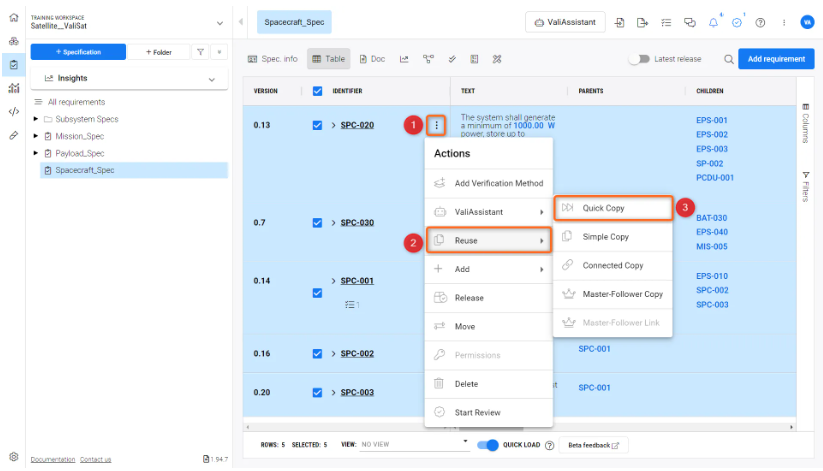Image resolution: width=823 pixels, height=471 pixels.
Task: Expand the Payload_Spec tree item
Action: (x=36, y=153)
